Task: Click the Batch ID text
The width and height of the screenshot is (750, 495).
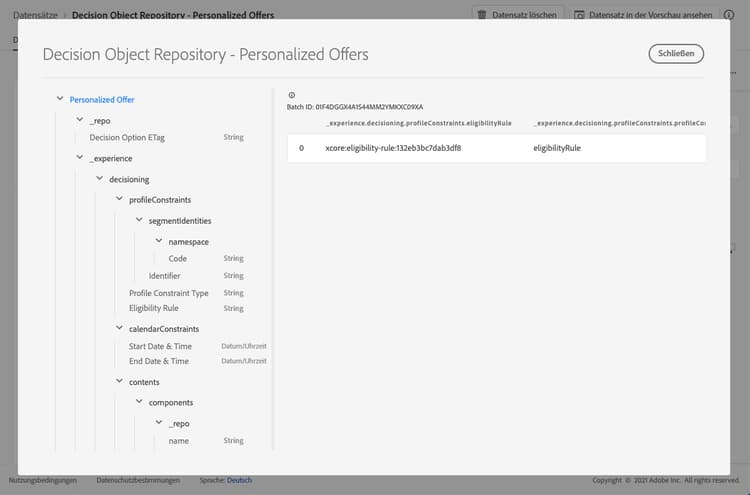Action: (354, 107)
